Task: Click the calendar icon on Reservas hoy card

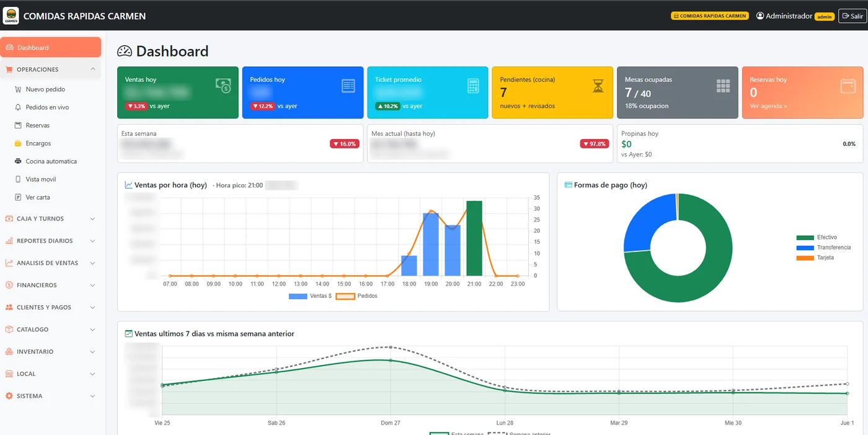Action: pyautogui.click(x=848, y=86)
